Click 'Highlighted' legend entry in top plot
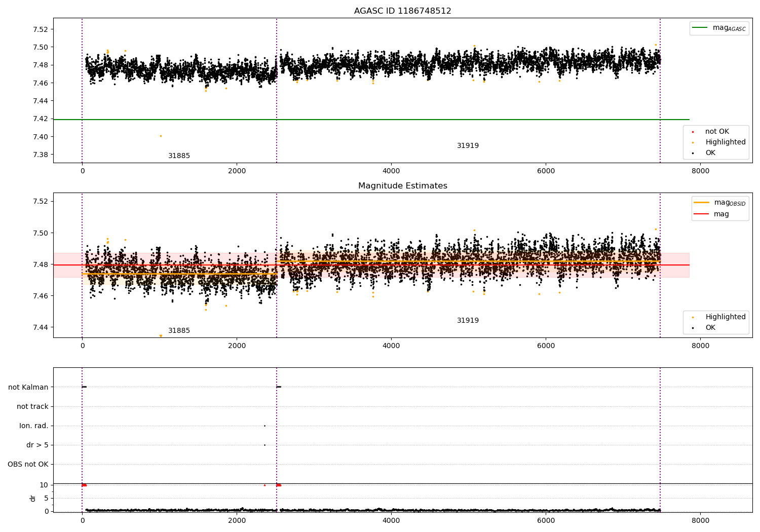 coord(725,142)
